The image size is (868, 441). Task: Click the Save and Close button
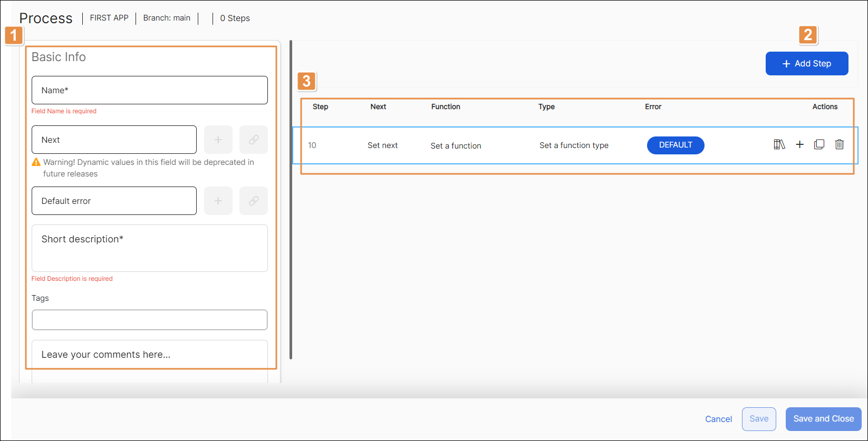(x=823, y=419)
